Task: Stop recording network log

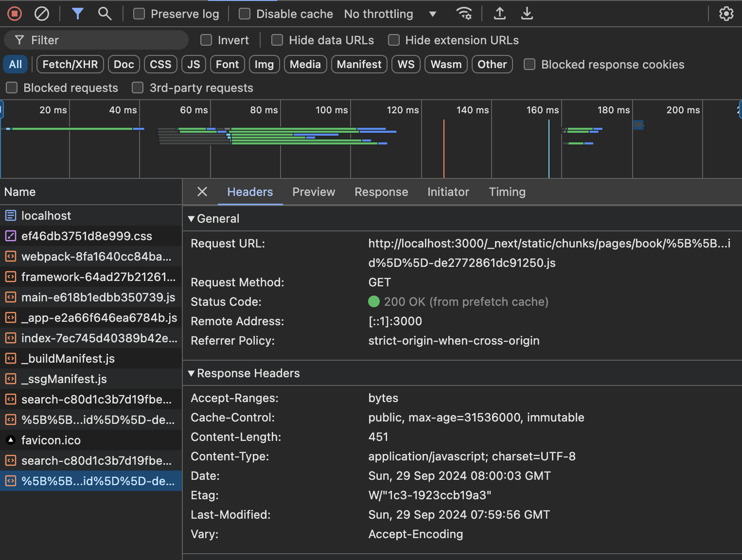Action: point(15,14)
